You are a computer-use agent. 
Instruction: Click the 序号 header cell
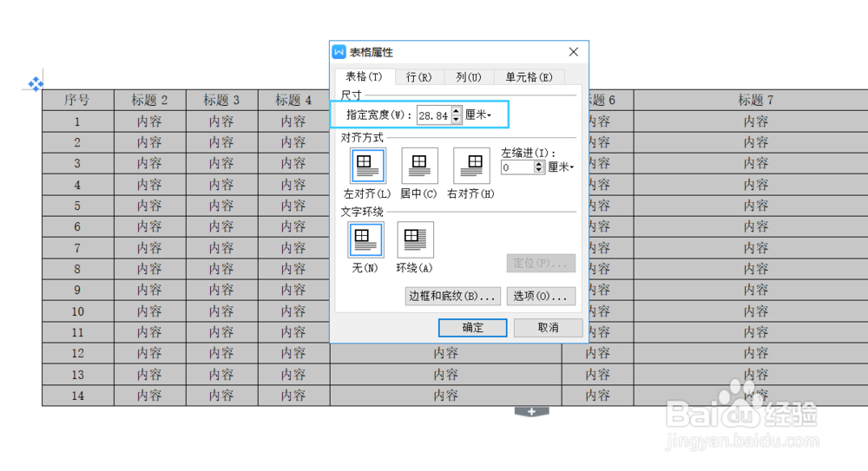click(x=78, y=100)
